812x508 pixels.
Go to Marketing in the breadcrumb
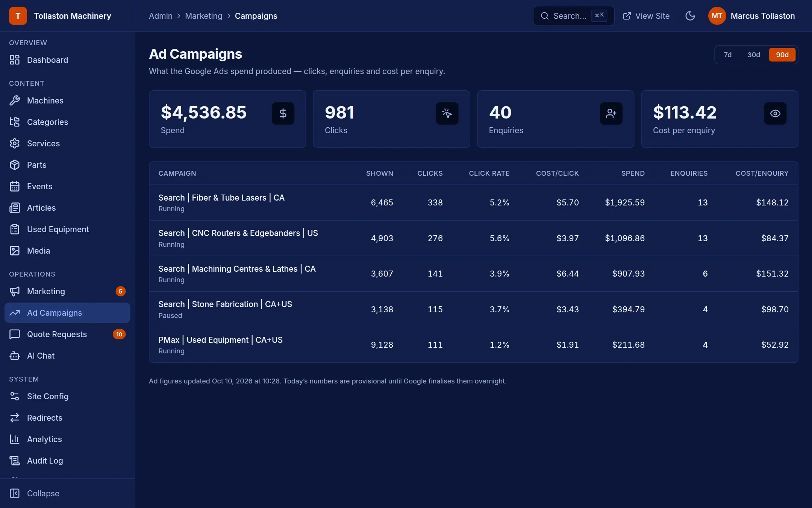point(204,16)
